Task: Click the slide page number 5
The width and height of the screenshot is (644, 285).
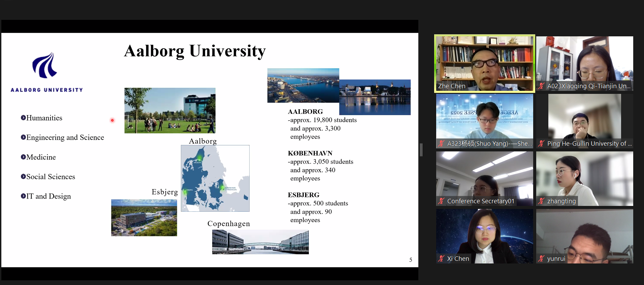Action: tap(411, 260)
